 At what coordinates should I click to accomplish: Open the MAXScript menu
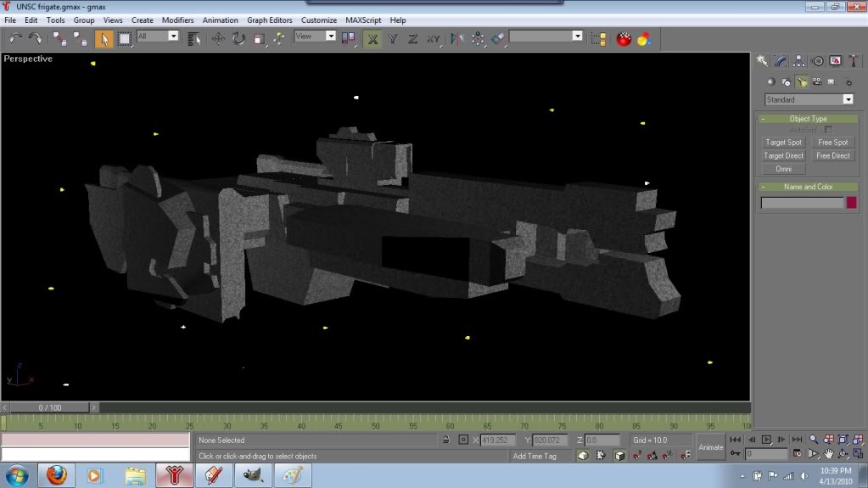click(x=363, y=20)
